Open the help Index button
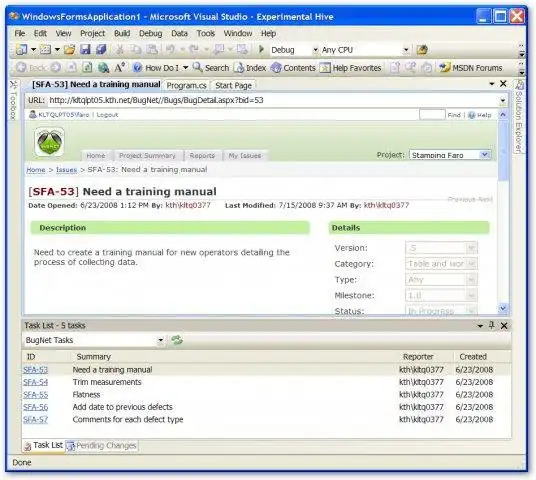The image size is (536, 480). (x=250, y=68)
